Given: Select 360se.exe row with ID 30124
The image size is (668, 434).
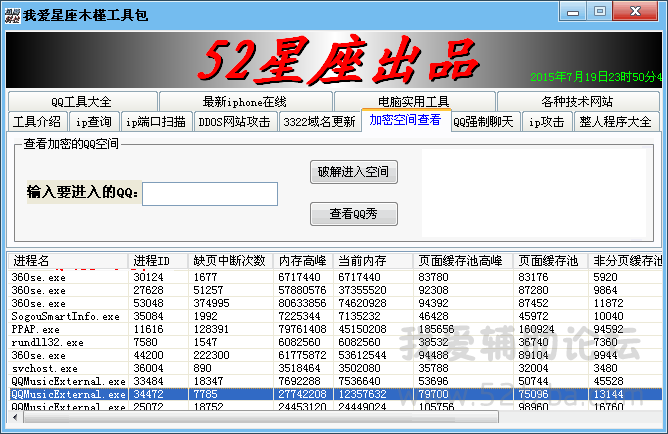Looking at the screenshot, I should click(335, 278).
